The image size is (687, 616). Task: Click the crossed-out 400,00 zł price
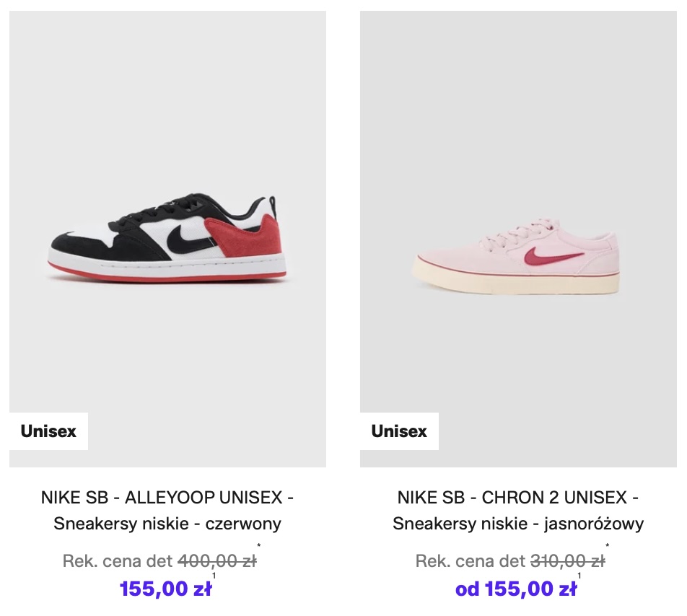click(x=216, y=561)
